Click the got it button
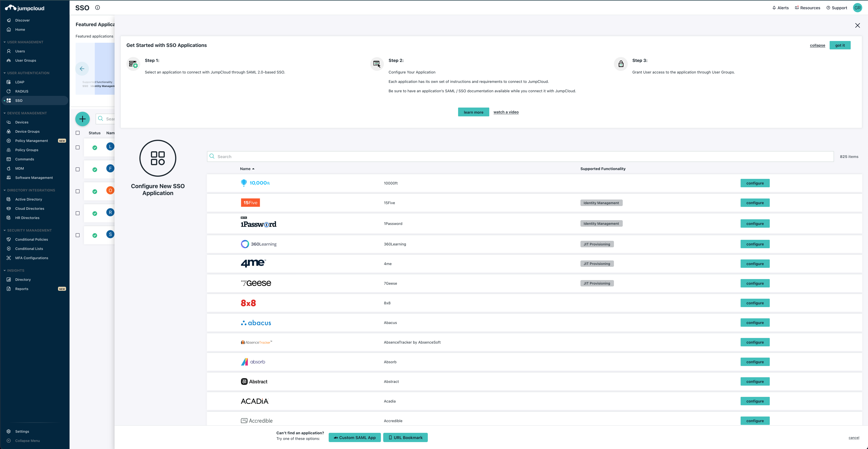The image size is (868, 449). coord(840,45)
